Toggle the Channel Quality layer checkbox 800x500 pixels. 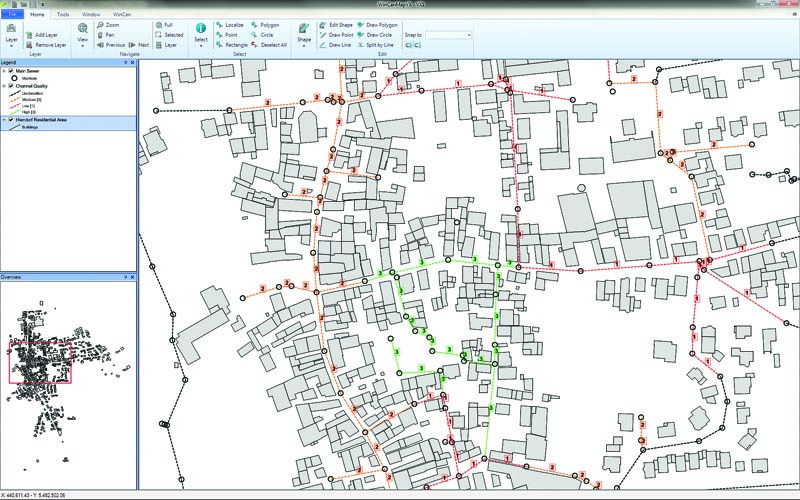[10, 86]
